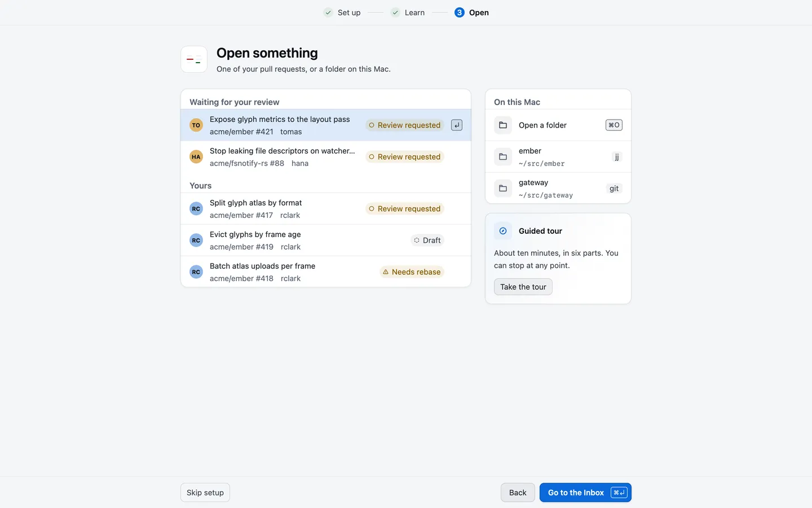Viewport: 812px width, 508px height.
Task: Click the TO avatar for tomas
Action: pyautogui.click(x=196, y=125)
